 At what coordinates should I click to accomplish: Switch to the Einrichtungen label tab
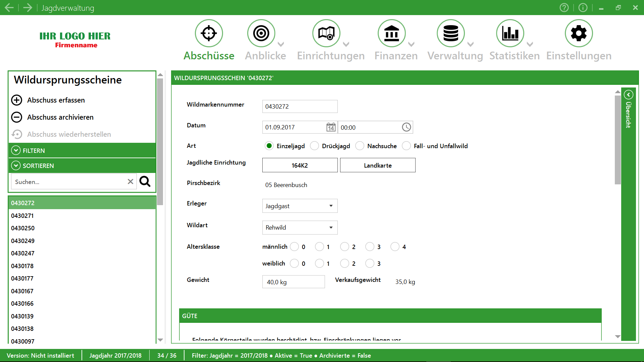[x=331, y=56]
